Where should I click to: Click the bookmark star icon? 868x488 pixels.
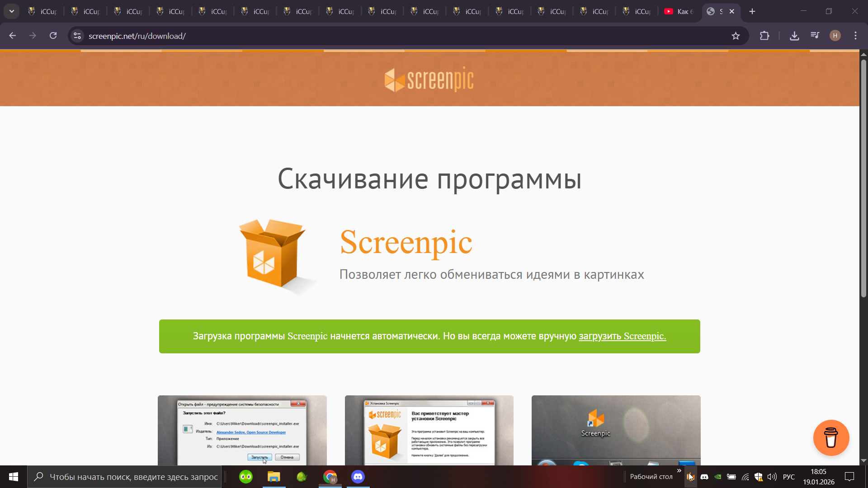[736, 36]
